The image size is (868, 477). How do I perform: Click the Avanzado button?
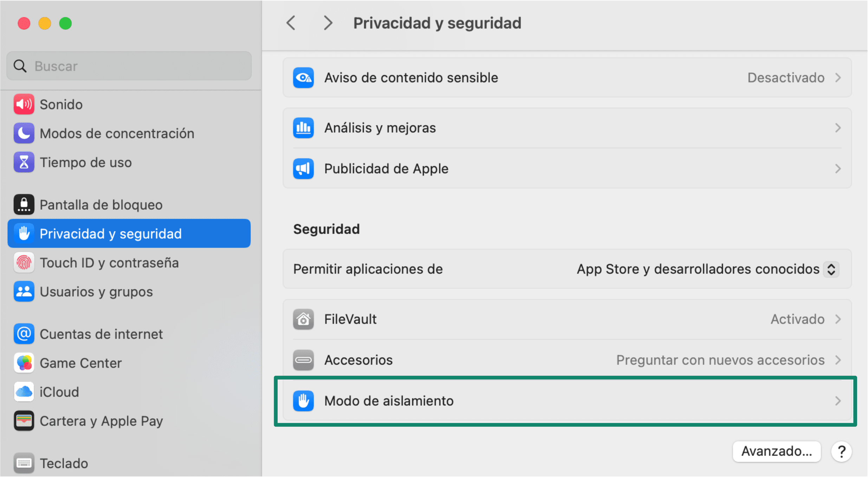point(776,451)
